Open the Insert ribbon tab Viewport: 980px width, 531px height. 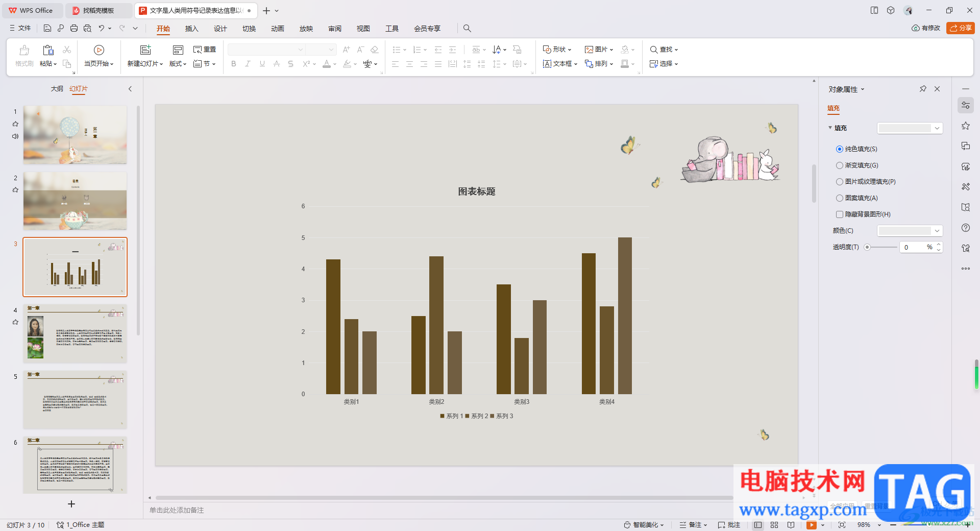tap(191, 29)
